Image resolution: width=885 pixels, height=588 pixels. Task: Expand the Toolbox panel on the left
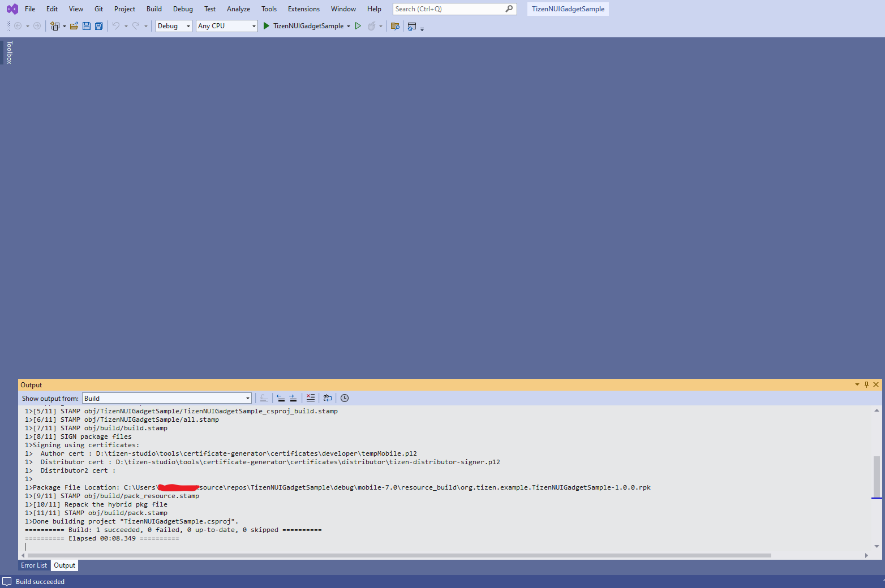coord(9,51)
